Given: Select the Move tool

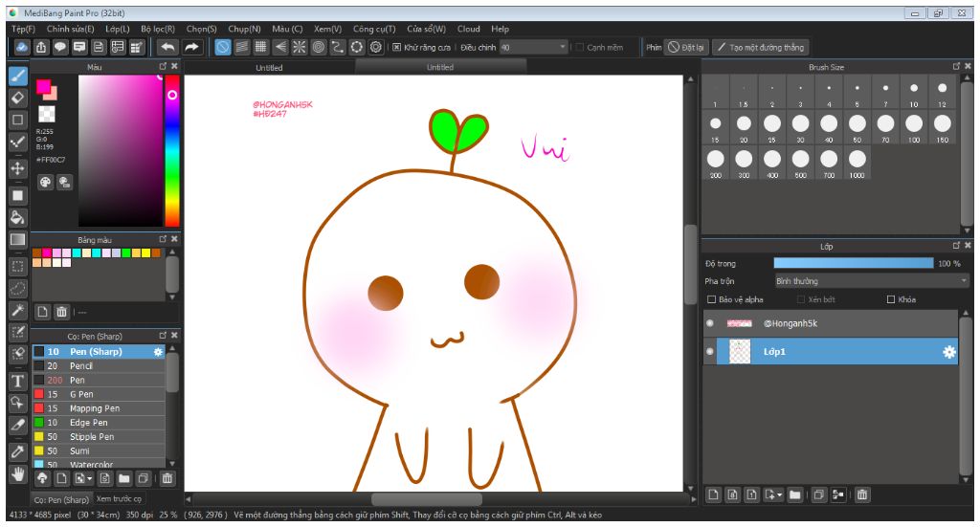Looking at the screenshot, I should 17,168.
